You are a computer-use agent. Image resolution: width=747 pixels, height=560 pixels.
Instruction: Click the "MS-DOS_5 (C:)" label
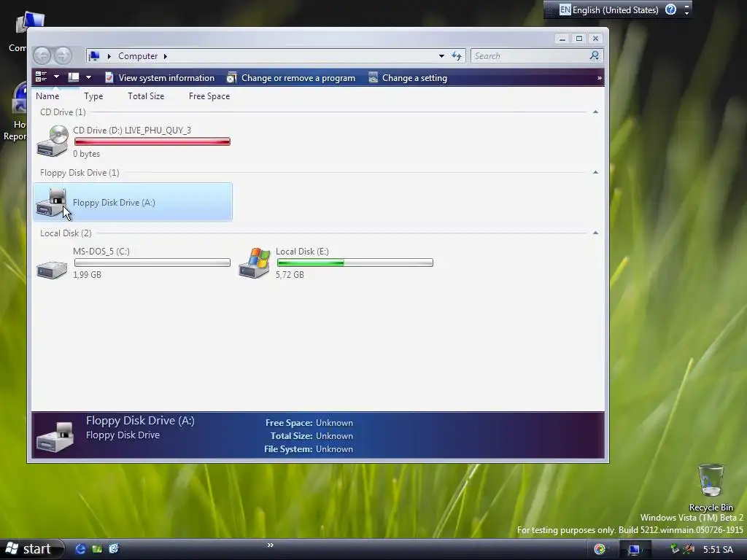click(x=101, y=252)
